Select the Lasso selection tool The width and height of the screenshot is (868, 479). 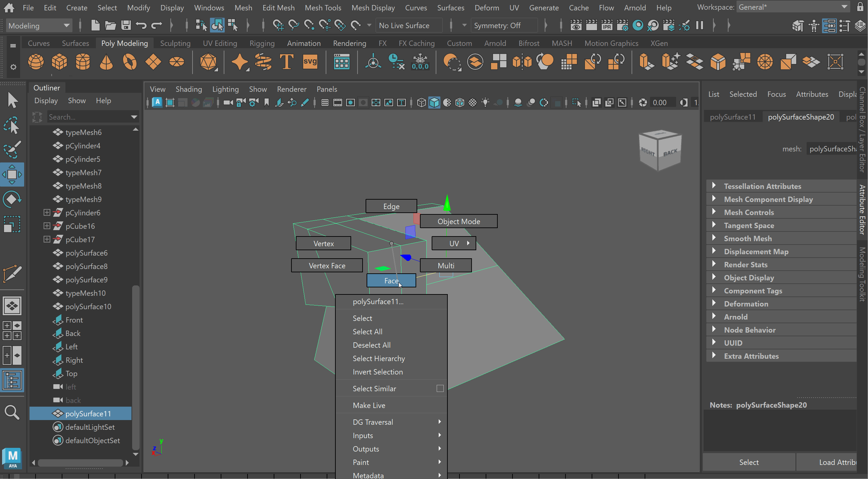(x=12, y=125)
